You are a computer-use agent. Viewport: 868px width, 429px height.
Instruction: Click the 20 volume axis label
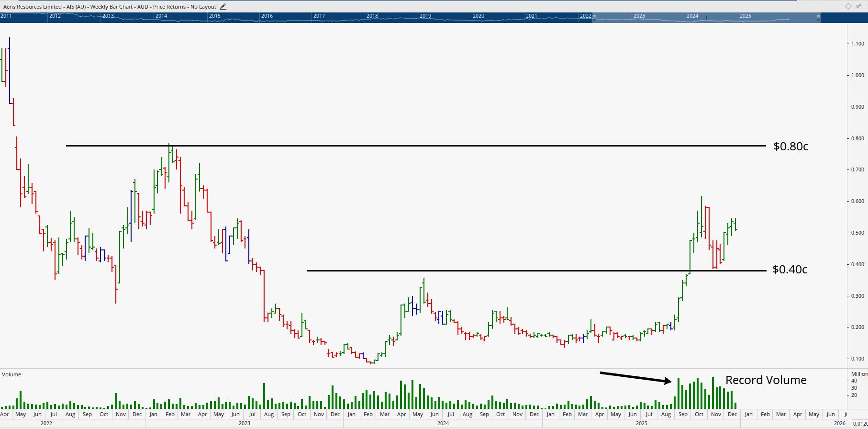pyautogui.click(x=854, y=395)
